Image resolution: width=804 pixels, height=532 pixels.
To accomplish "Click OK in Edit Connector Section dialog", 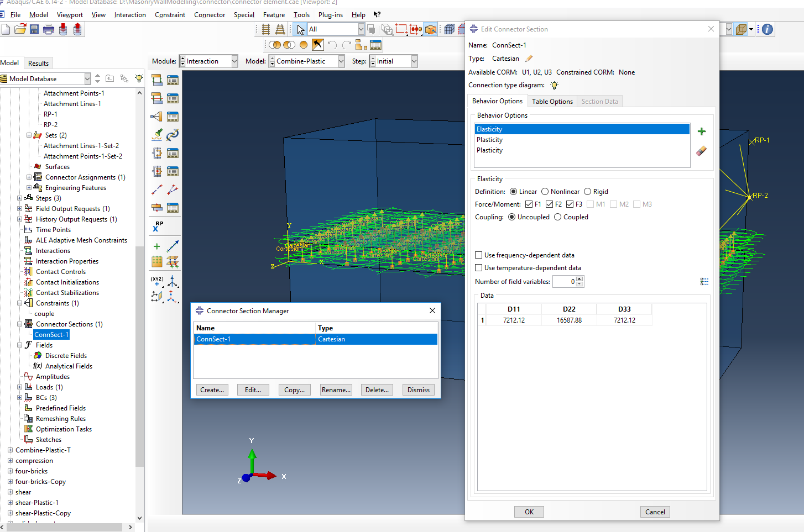I will [529, 512].
